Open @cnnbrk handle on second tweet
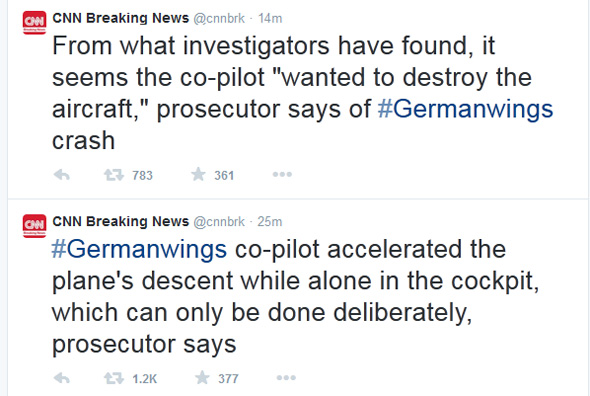 pyautogui.click(x=219, y=221)
